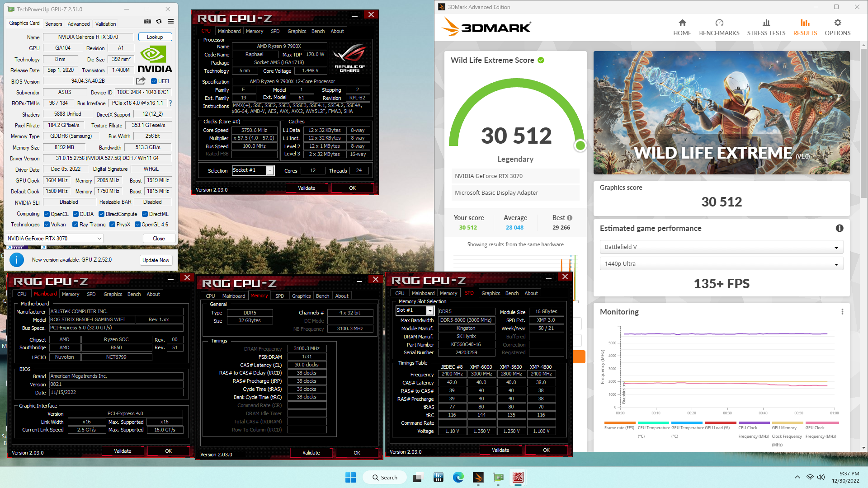Click OK in the CPU-Z Memory window
868x488 pixels.
[357, 453]
